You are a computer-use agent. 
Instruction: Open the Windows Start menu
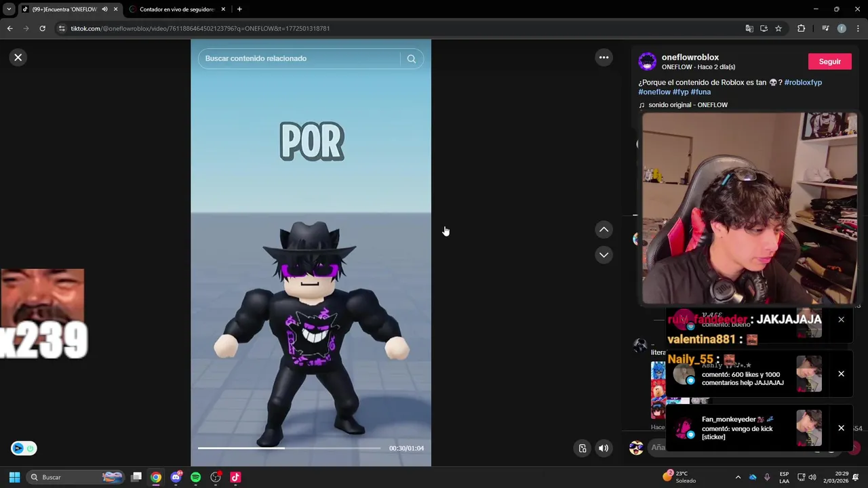click(14, 477)
